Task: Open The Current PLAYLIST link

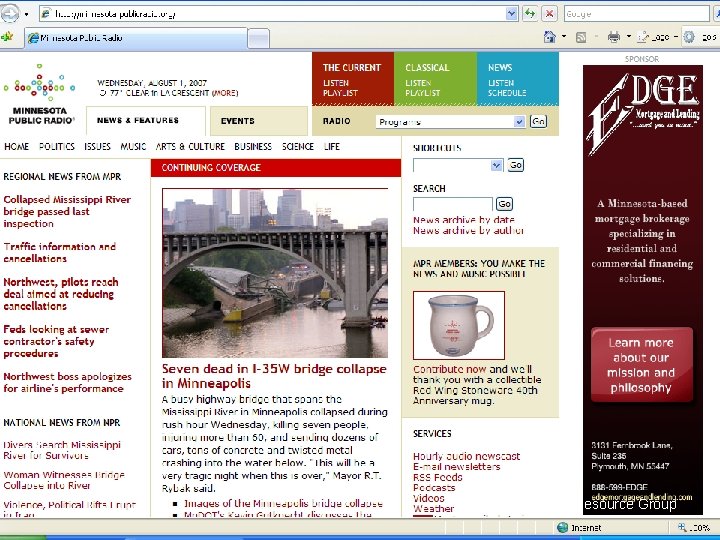Action: pyautogui.click(x=340, y=93)
